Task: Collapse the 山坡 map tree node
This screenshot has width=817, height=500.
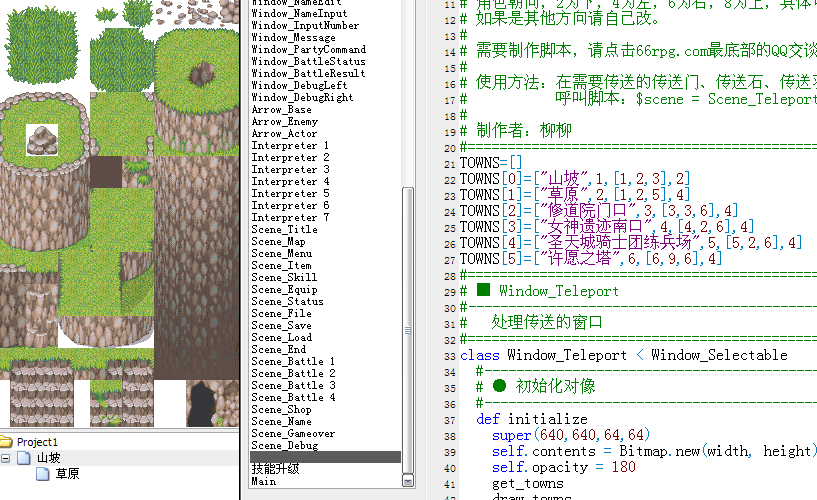Action: (x=5, y=458)
